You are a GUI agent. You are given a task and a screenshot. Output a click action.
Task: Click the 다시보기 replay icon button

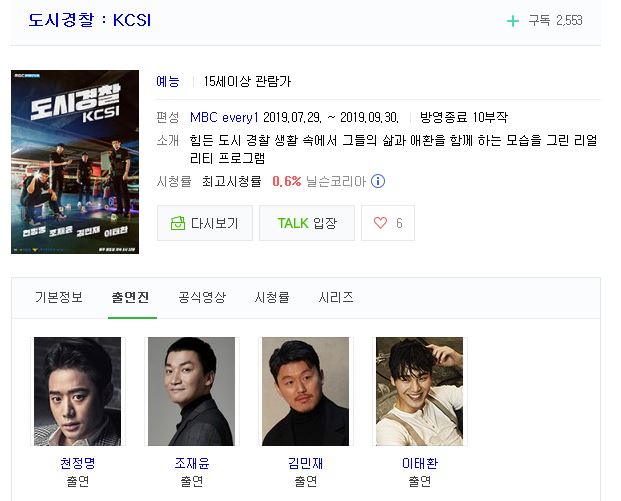point(205,223)
